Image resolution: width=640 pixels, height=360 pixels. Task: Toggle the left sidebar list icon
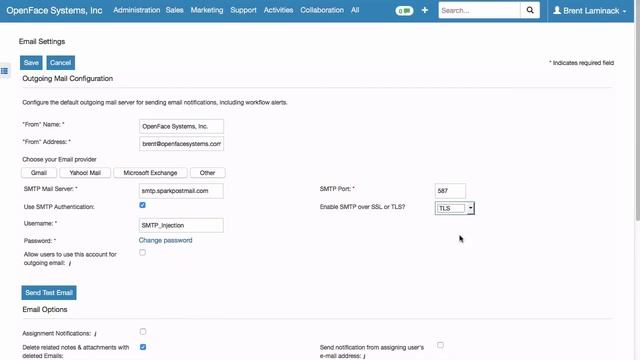pos(4,71)
